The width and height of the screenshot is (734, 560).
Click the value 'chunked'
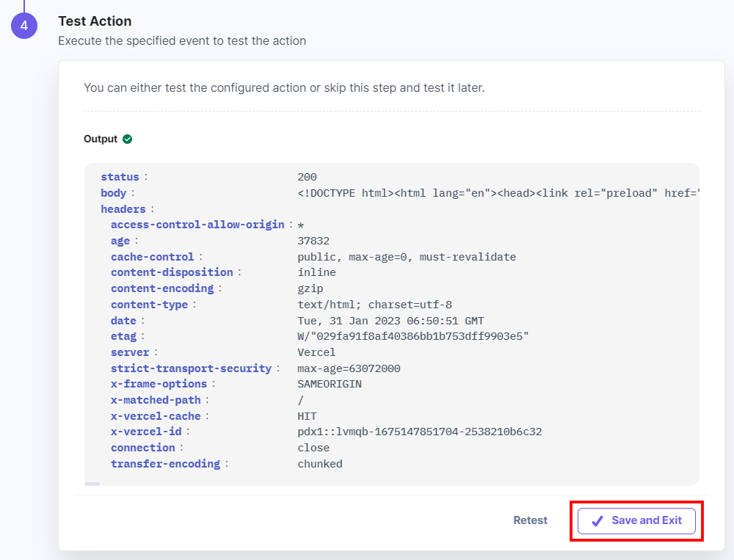click(320, 464)
